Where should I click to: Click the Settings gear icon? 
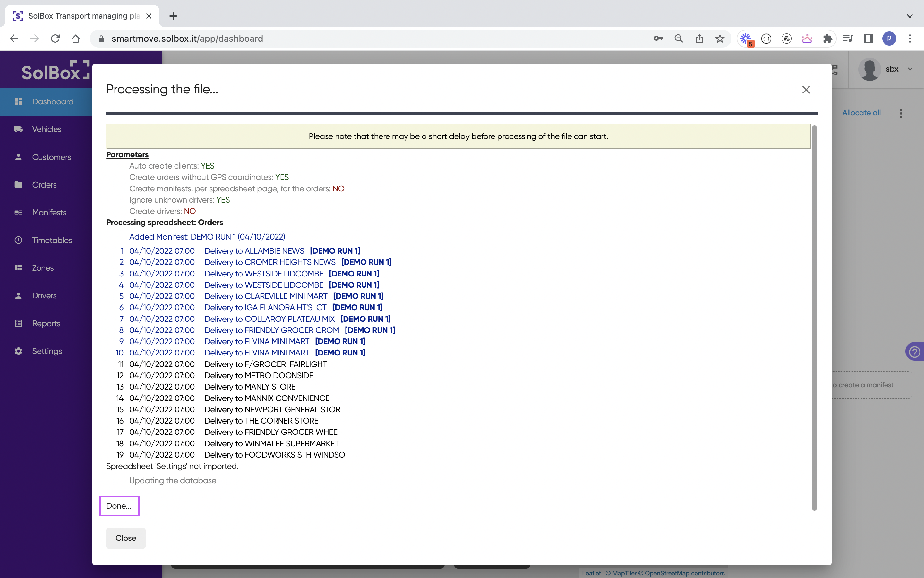18,351
